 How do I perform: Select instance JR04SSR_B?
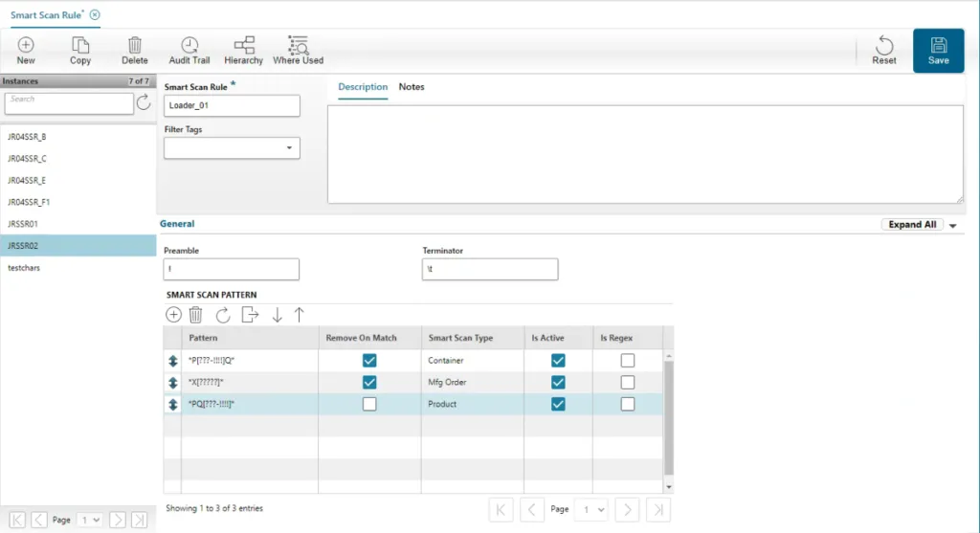pyautogui.click(x=78, y=137)
